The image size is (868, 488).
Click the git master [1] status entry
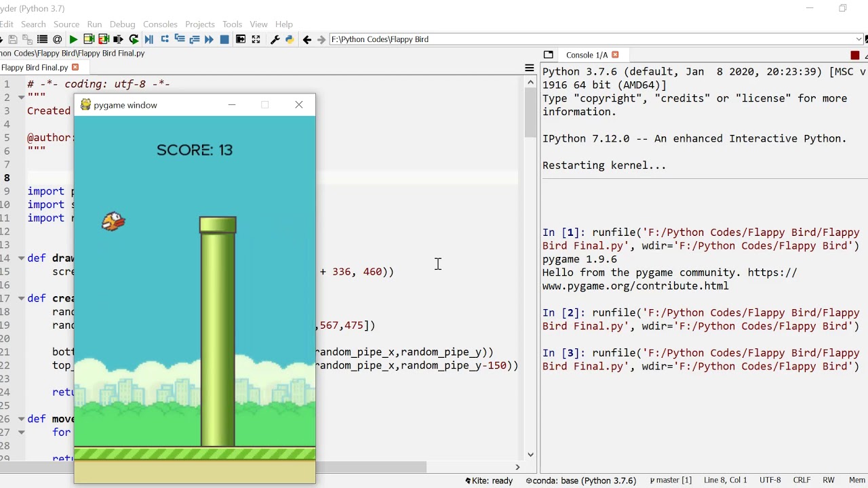point(671,481)
